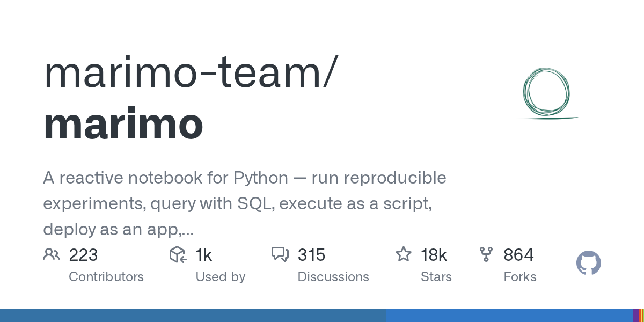The width and height of the screenshot is (644, 322).
Task: Click the repository description paragraph
Action: pos(244,204)
